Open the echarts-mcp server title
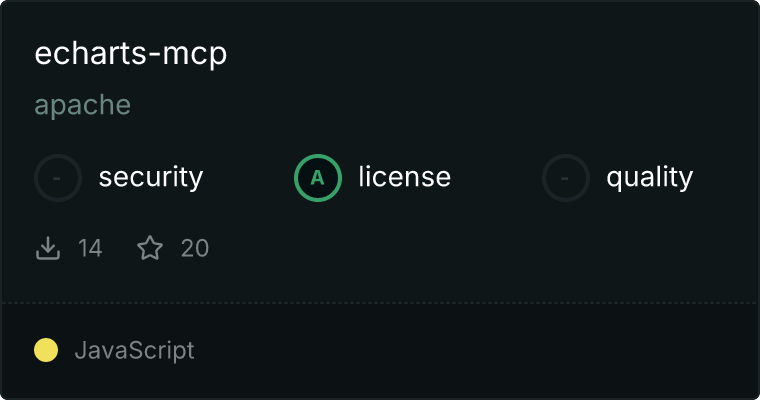760x400 pixels. click(x=130, y=53)
